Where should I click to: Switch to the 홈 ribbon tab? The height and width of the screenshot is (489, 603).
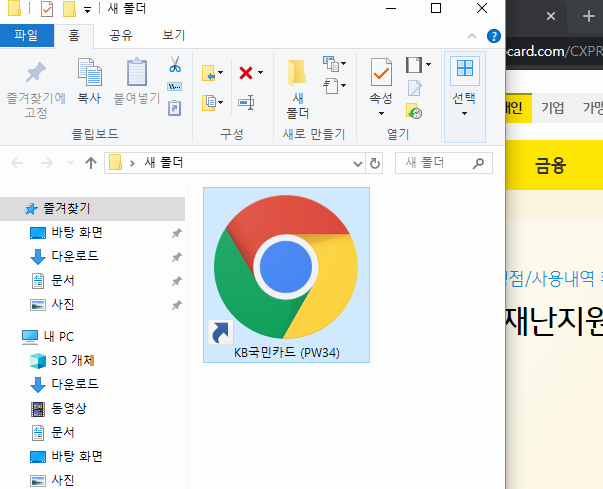pyautogui.click(x=74, y=36)
